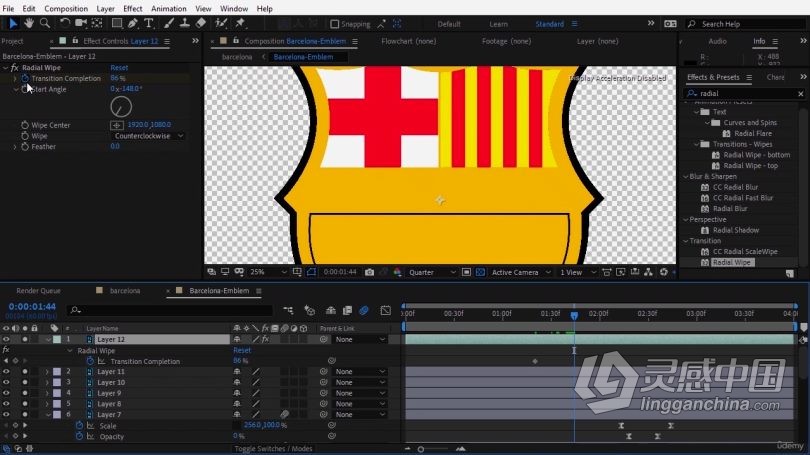
Task: Click the Wipe Center crosshair picker button
Action: [x=117, y=125]
